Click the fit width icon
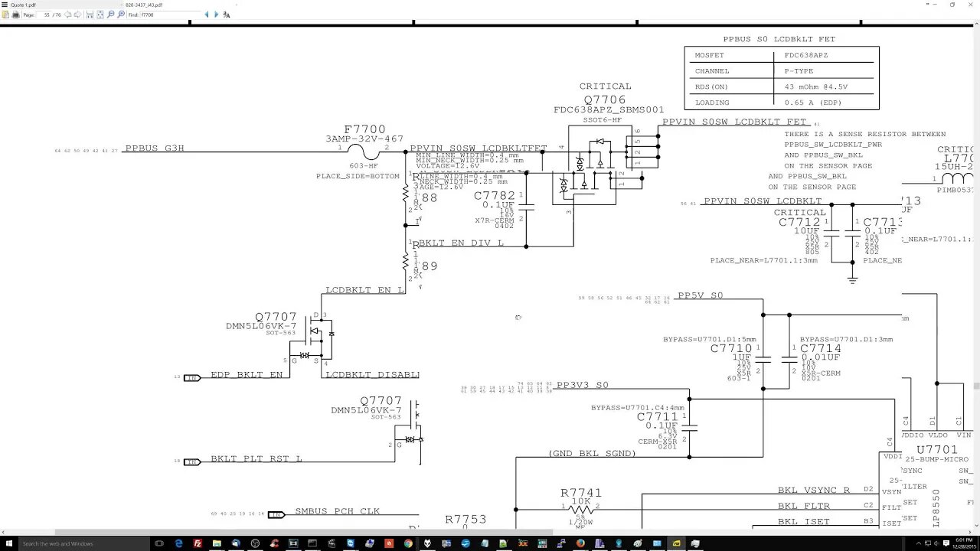The image size is (980, 551). point(90,15)
